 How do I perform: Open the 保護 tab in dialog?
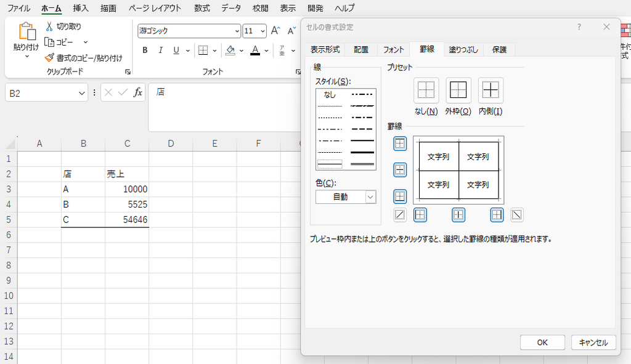point(499,49)
